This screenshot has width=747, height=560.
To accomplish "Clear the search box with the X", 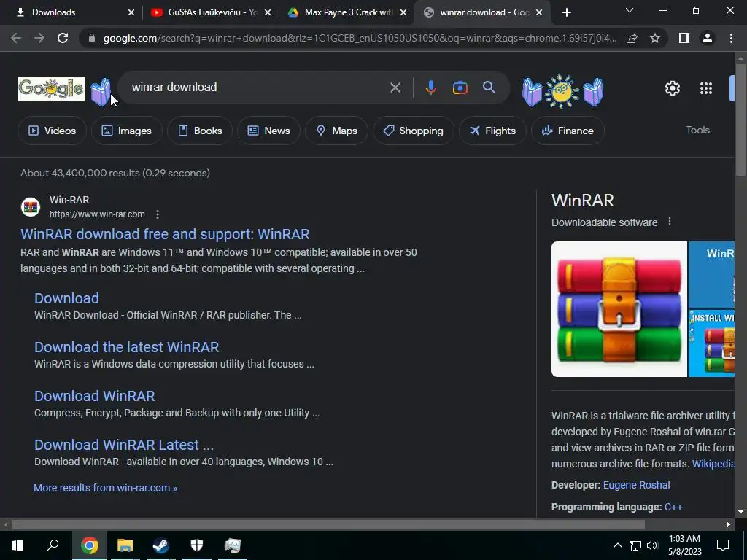I will [x=395, y=87].
